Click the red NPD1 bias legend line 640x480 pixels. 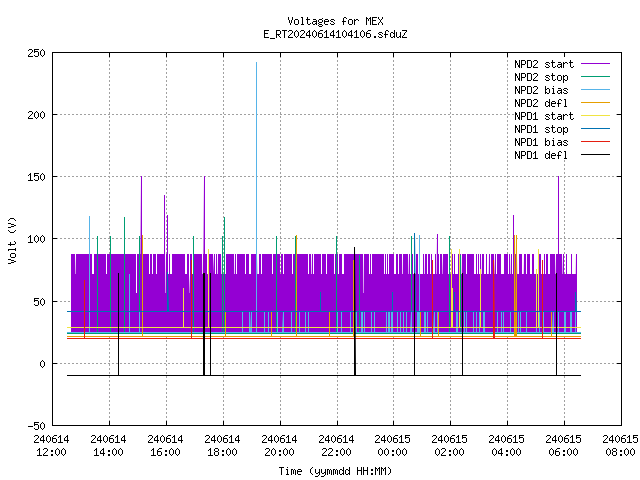pyautogui.click(x=595, y=142)
